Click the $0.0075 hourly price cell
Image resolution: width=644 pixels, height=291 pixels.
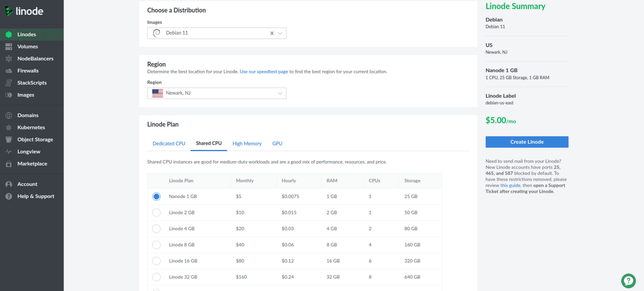pos(290,197)
